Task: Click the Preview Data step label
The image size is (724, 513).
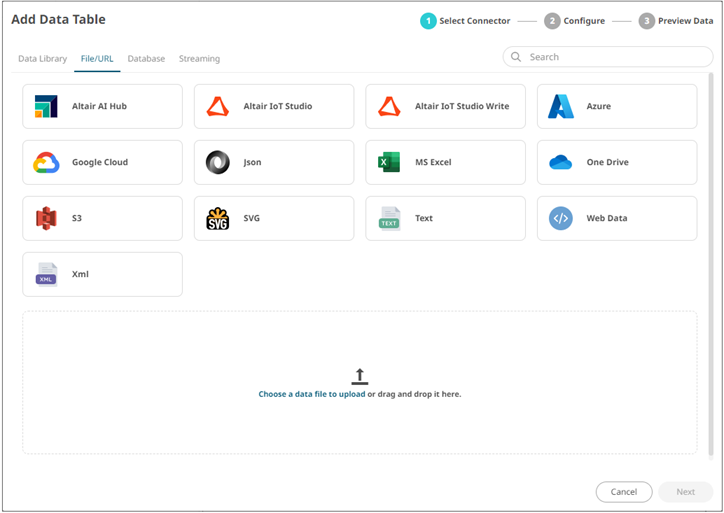Action: [686, 21]
